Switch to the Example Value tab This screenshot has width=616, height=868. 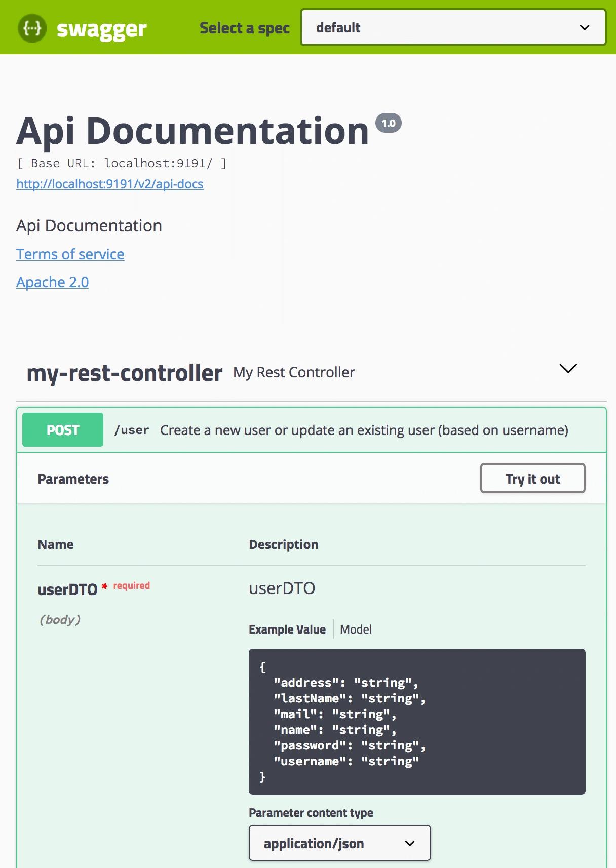[x=287, y=629]
